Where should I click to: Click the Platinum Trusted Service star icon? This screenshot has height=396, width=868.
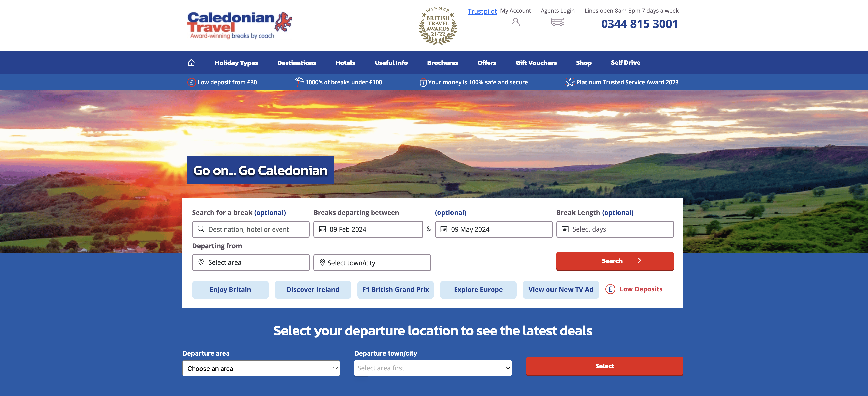[x=570, y=82]
